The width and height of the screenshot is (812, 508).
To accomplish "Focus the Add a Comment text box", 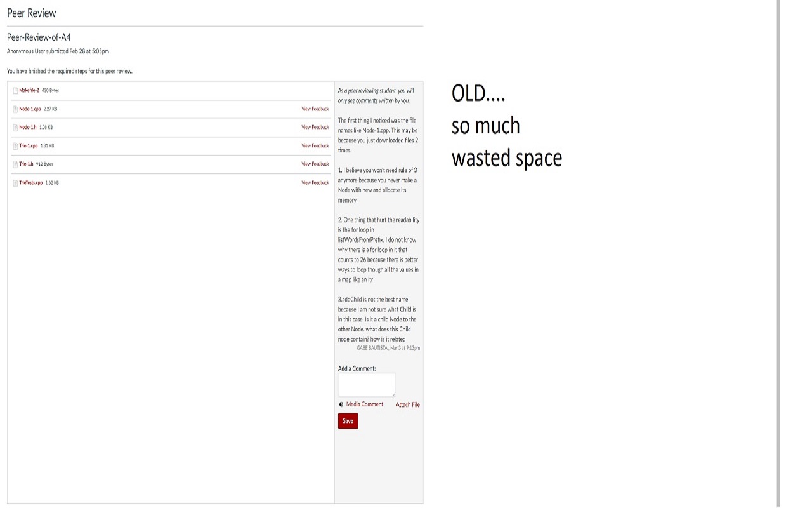I will coord(367,385).
